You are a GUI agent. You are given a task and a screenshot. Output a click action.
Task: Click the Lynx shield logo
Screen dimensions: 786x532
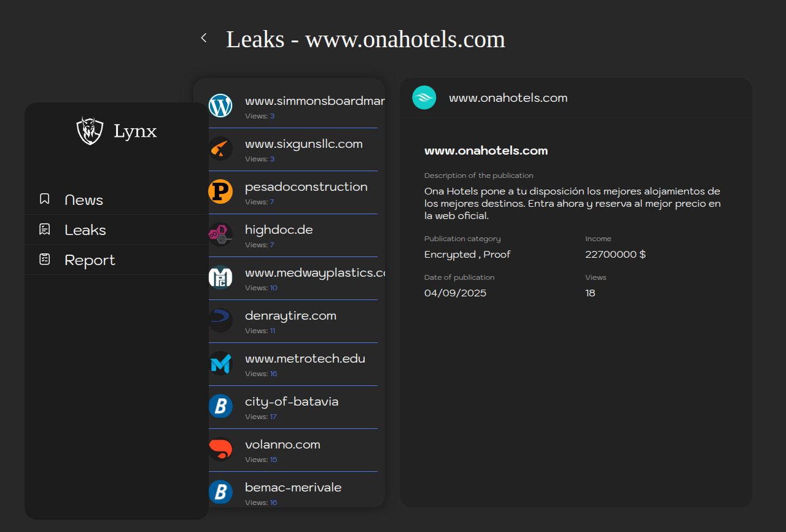tap(90, 131)
